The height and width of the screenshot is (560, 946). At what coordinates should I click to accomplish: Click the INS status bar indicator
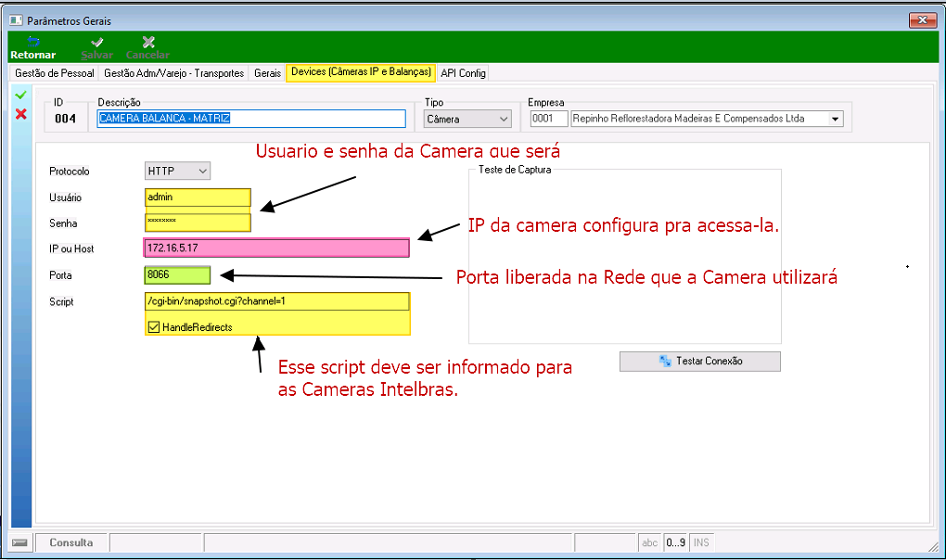tap(701, 542)
